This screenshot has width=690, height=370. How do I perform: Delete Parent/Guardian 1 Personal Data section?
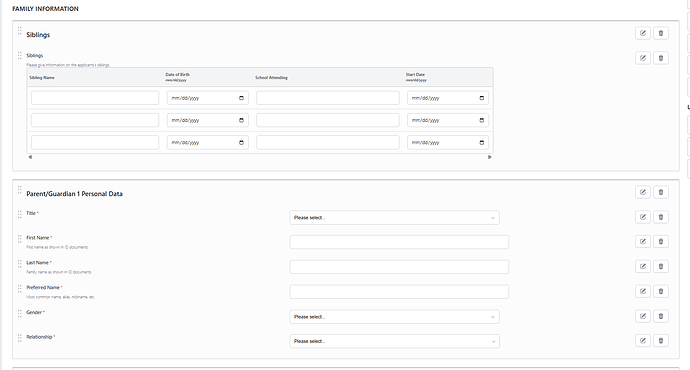click(x=661, y=192)
